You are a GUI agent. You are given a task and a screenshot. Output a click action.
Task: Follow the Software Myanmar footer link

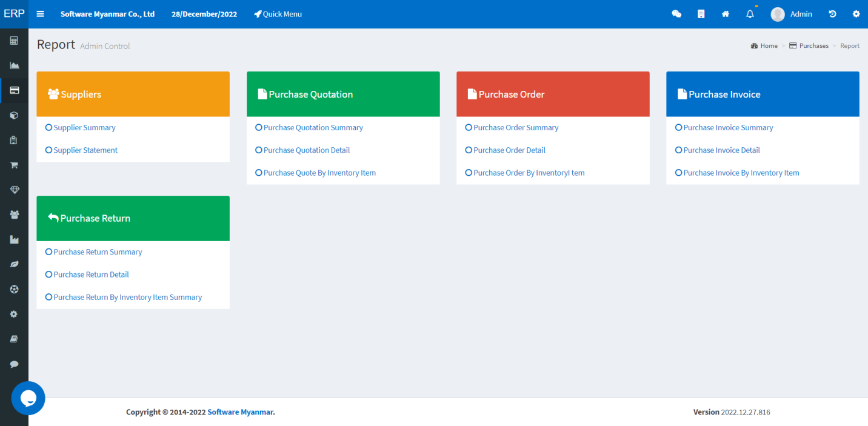241,412
